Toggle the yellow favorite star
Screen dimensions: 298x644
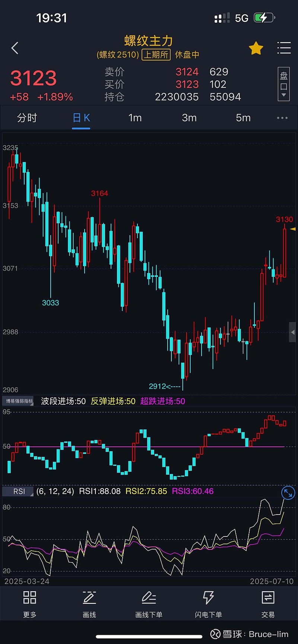256,48
